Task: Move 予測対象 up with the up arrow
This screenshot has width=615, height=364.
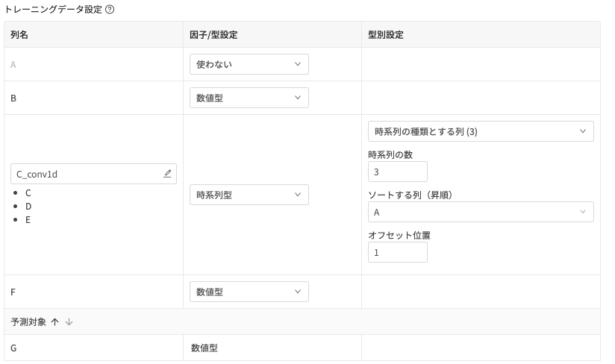Action: 55,322
